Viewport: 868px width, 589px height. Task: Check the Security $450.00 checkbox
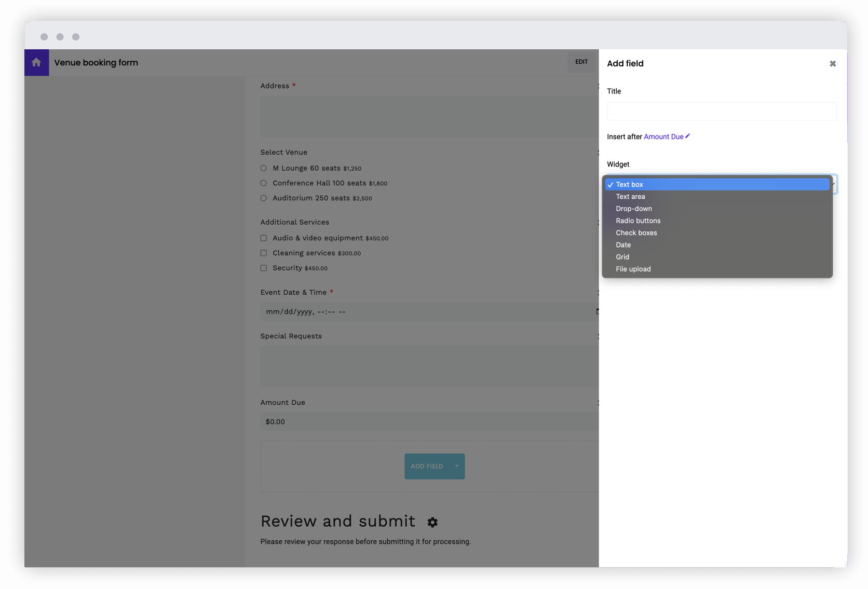click(263, 268)
